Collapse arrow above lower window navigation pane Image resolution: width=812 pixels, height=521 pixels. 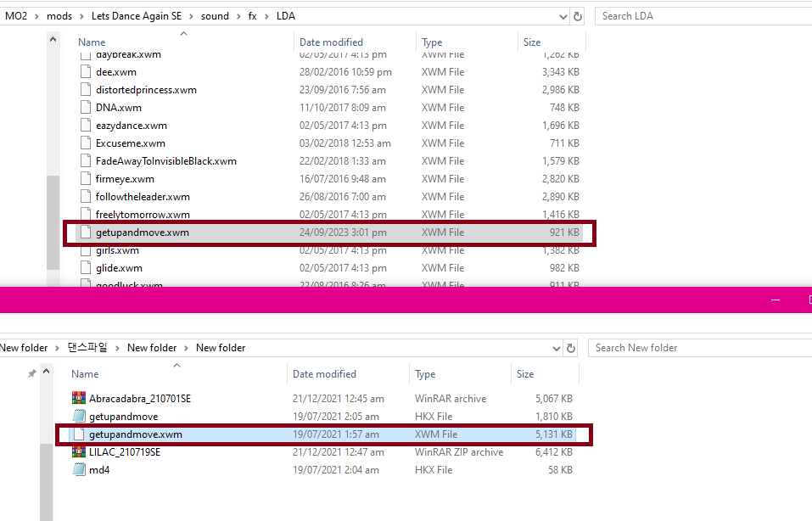tap(46, 372)
